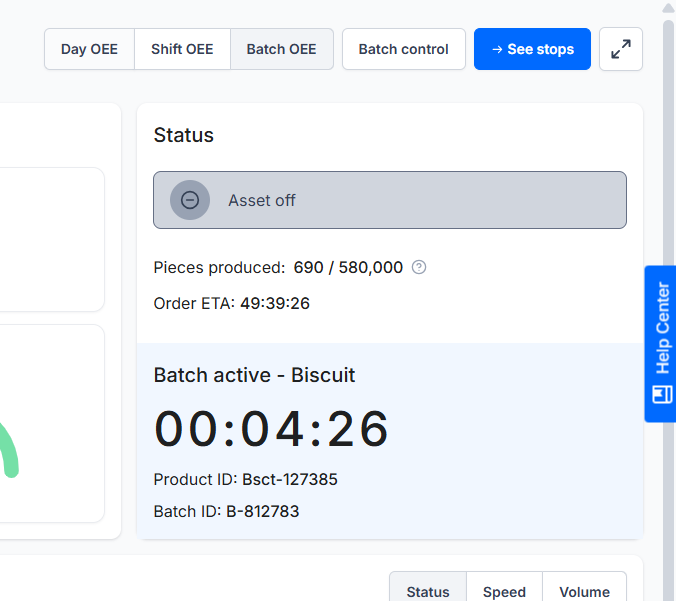Select the Shift OEE option

182,49
